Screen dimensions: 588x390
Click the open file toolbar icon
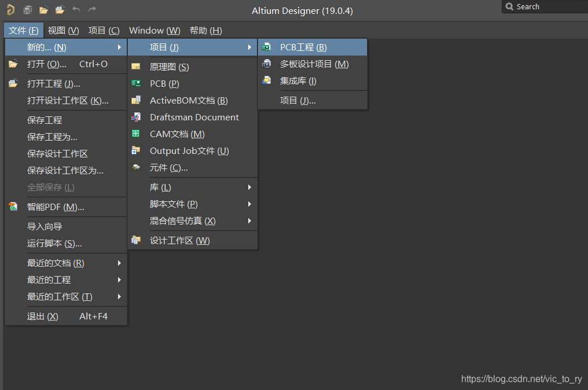coord(44,10)
